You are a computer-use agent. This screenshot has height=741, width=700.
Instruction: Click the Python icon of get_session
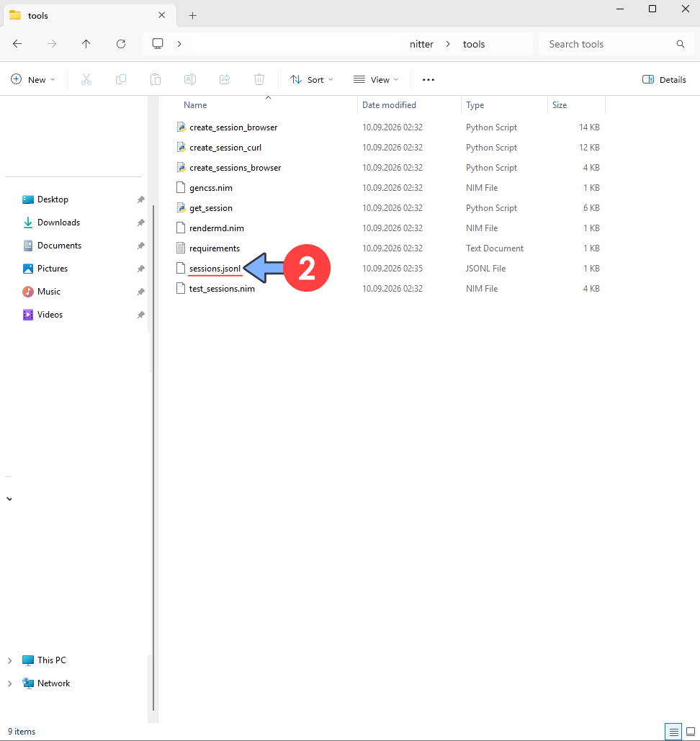coord(181,208)
